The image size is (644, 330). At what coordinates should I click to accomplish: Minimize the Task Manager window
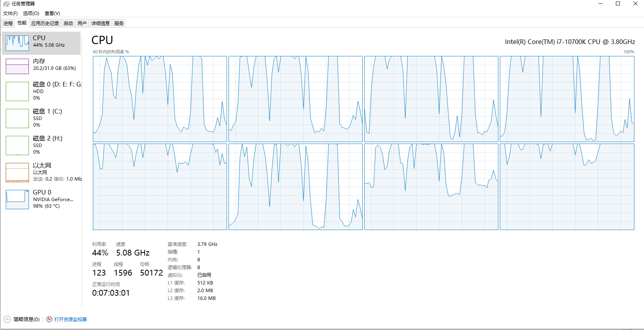[x=600, y=4]
